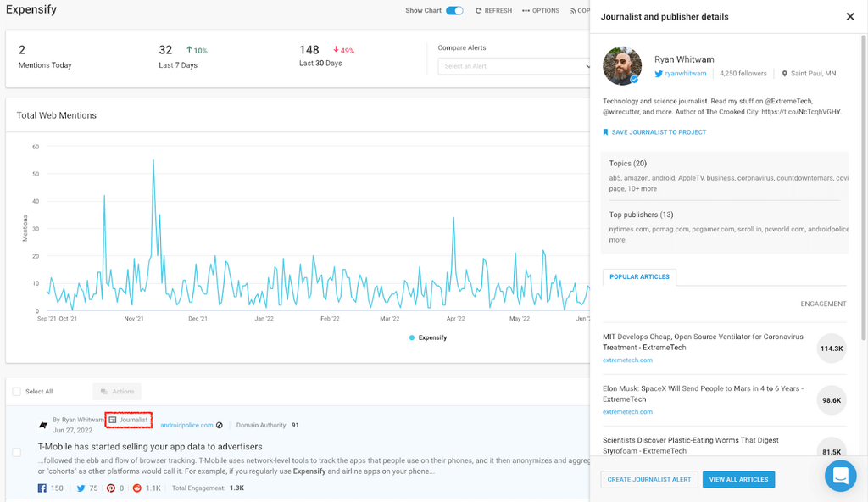
Task: Select the Popular Articles tab
Action: pyautogui.click(x=639, y=276)
